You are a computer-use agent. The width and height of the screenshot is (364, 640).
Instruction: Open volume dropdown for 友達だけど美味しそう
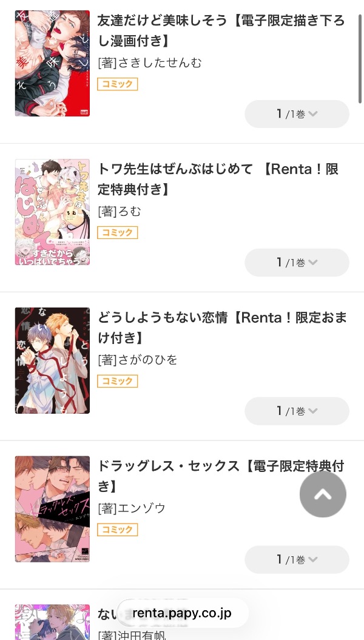point(297,114)
